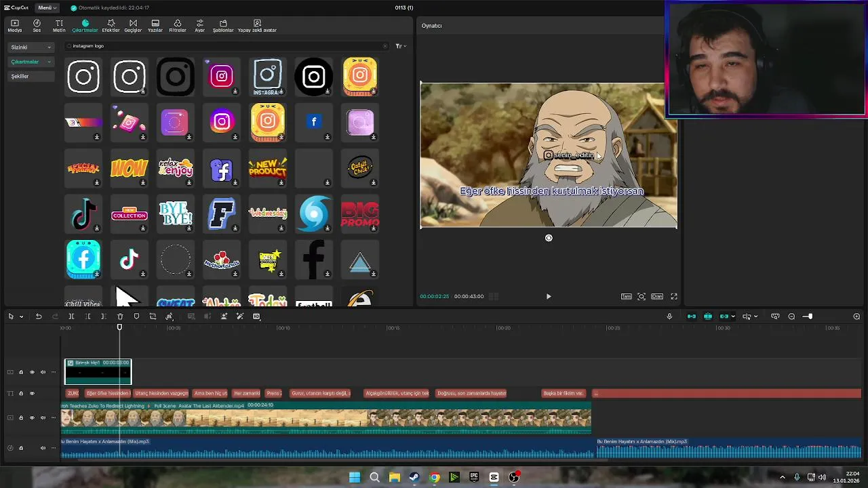Click the Tam quality button in player
The width and height of the screenshot is (868, 488).
pos(626,296)
